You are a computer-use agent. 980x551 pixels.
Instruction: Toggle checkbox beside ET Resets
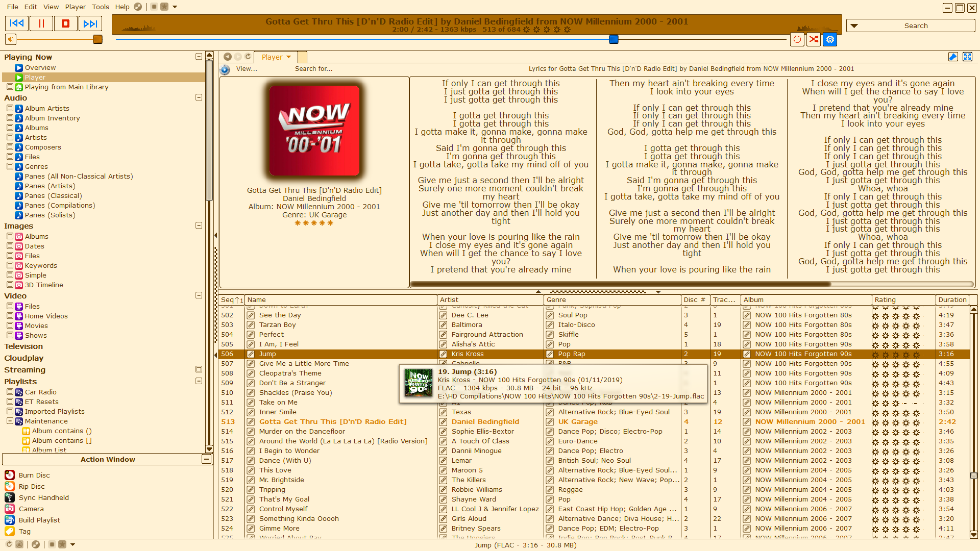(10, 402)
